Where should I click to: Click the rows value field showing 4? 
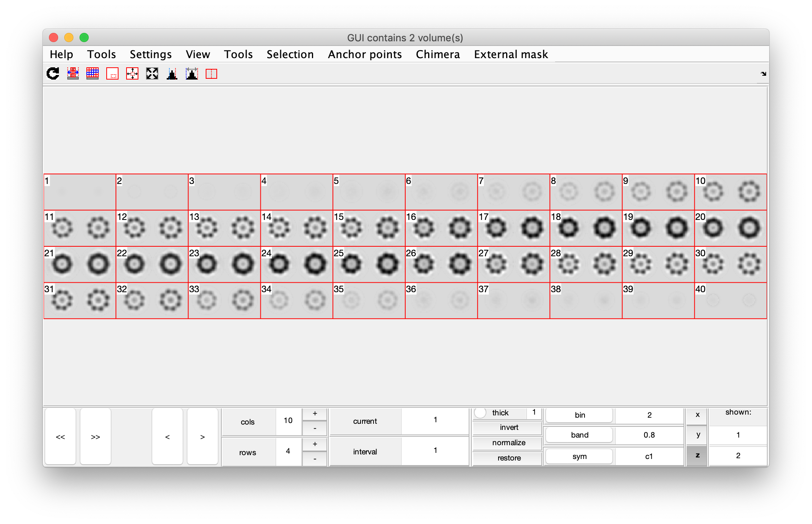pyautogui.click(x=288, y=451)
